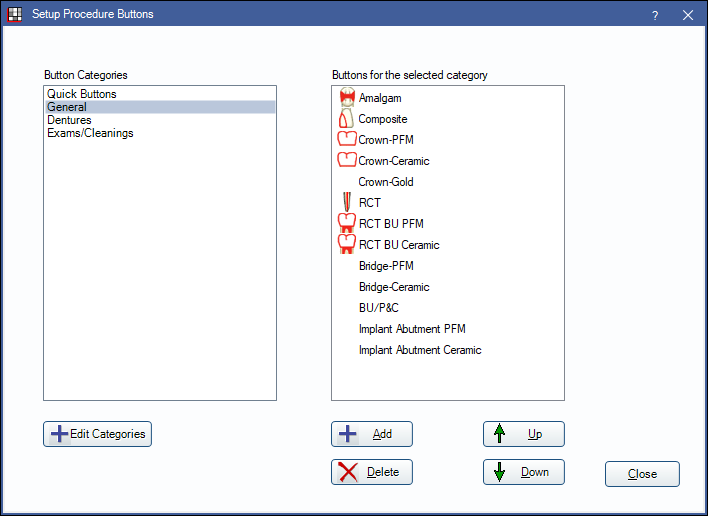This screenshot has height=516, width=708.
Task: Click the Crown-Ceramic crown icon
Action: point(347,161)
